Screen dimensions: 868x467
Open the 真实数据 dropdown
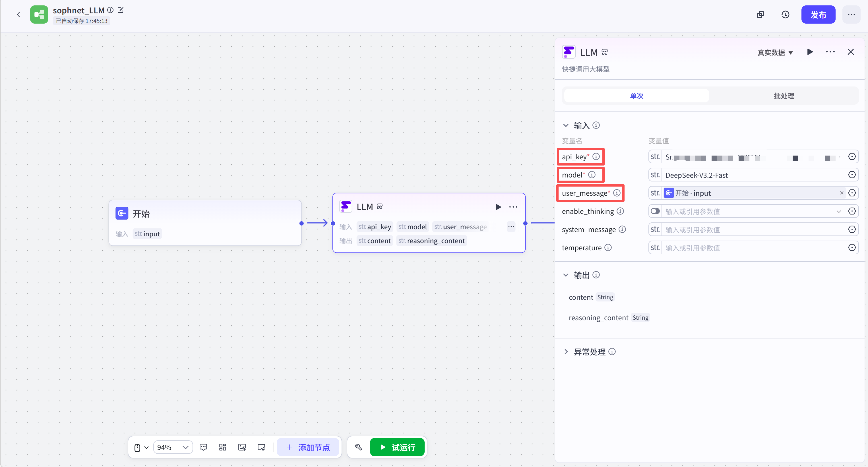tap(775, 53)
